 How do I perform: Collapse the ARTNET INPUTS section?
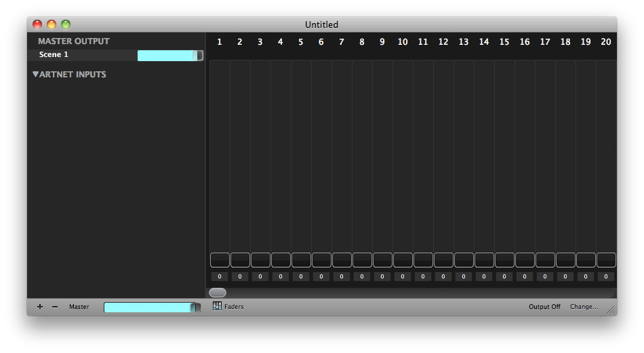[x=36, y=75]
